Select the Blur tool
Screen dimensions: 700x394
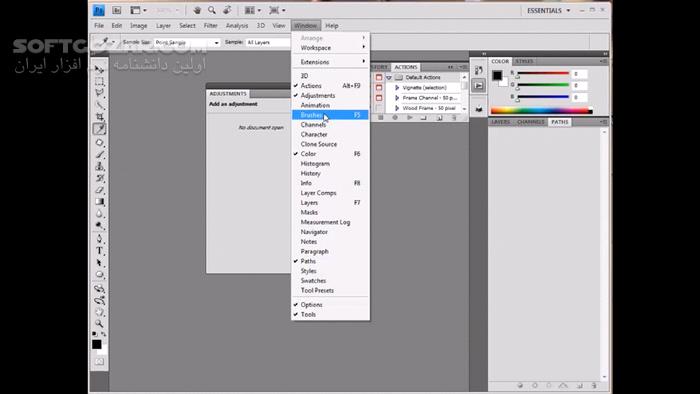pyautogui.click(x=99, y=214)
